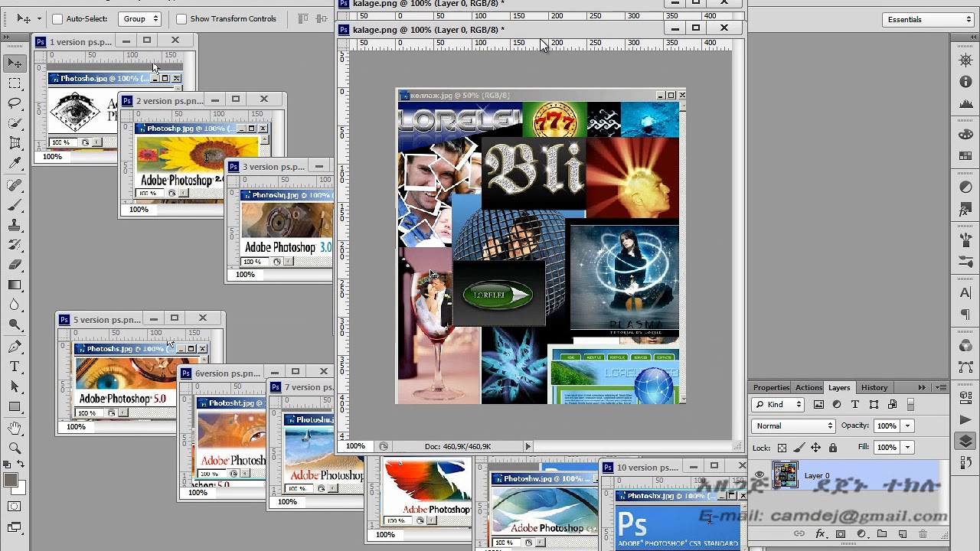Image resolution: width=980 pixels, height=551 pixels.
Task: Switch to the Layers tab
Action: click(839, 387)
